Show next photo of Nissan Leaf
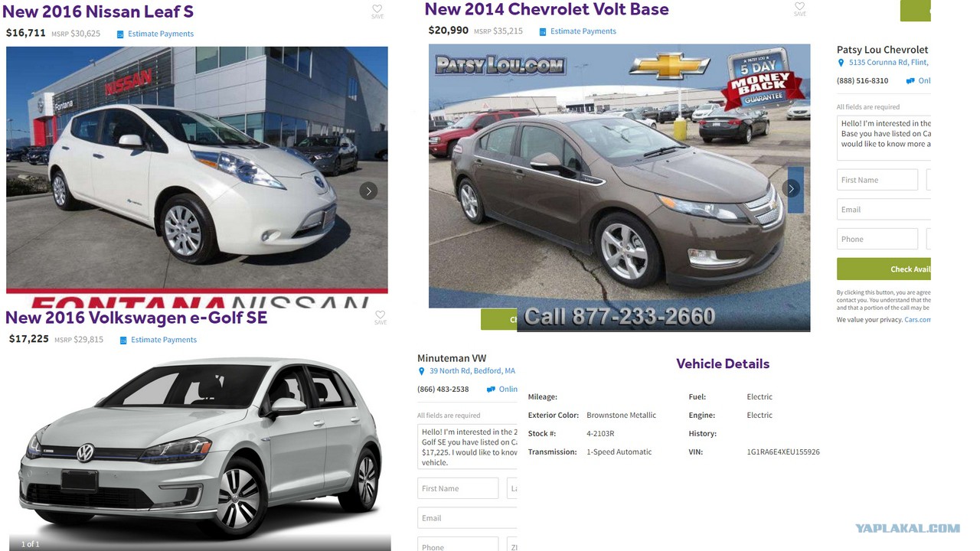 (x=368, y=191)
